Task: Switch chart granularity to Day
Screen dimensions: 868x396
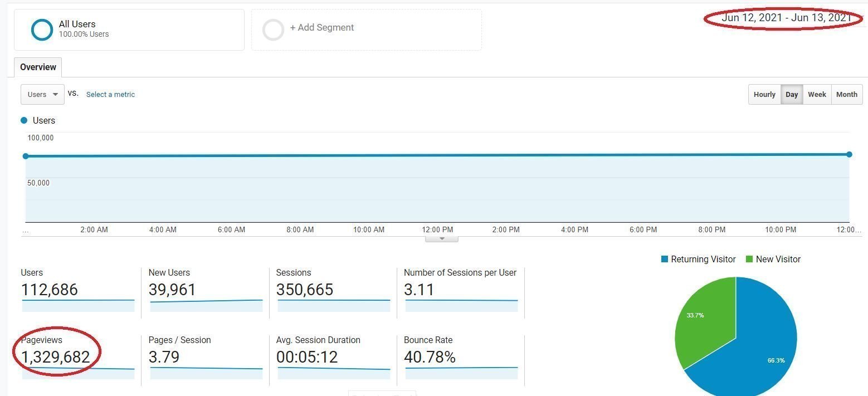Action: (x=792, y=94)
